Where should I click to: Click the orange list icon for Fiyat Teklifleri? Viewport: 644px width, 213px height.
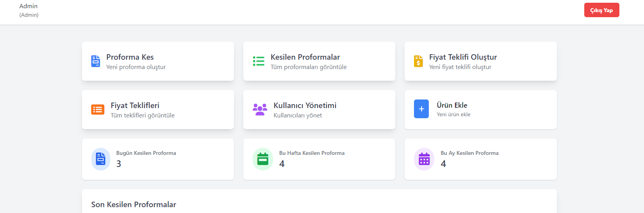pos(98,110)
